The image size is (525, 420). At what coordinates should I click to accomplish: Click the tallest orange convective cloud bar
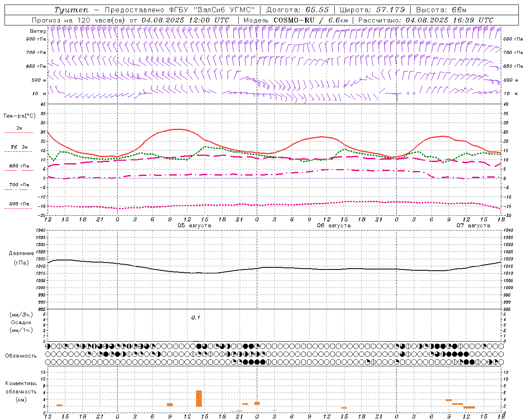point(199,399)
